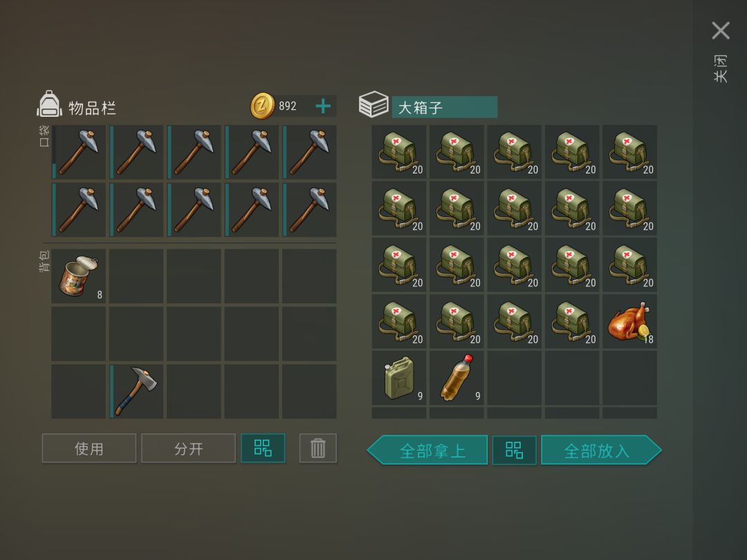
Task: Click the 使用 use button
Action: coord(89,448)
